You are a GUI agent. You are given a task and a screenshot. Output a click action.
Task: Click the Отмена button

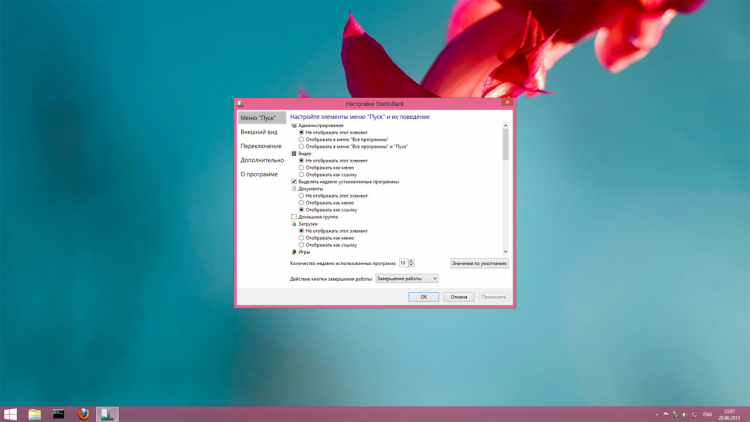(x=459, y=297)
